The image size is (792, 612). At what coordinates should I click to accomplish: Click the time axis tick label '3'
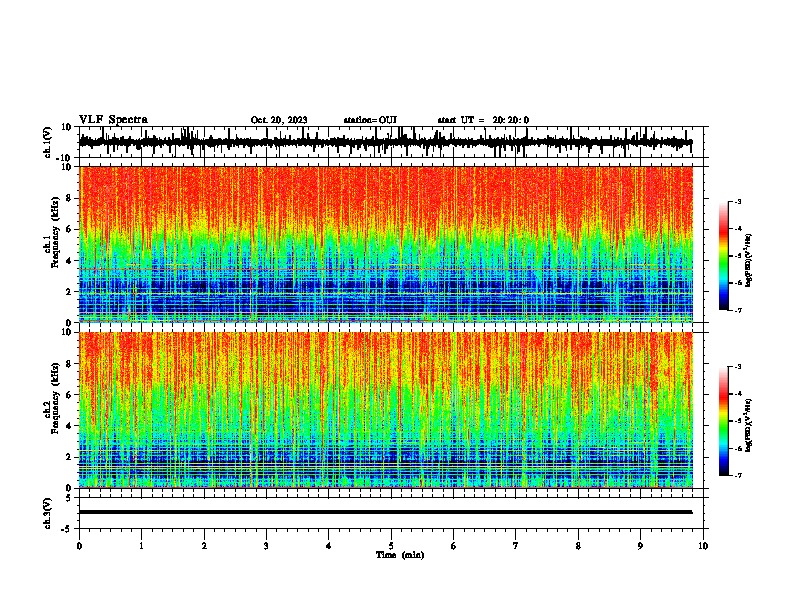266,546
